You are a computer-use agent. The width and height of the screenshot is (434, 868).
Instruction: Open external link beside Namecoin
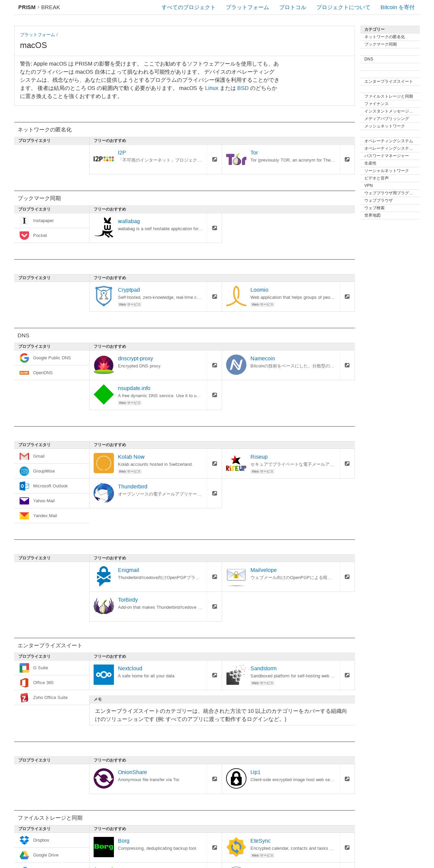click(347, 365)
